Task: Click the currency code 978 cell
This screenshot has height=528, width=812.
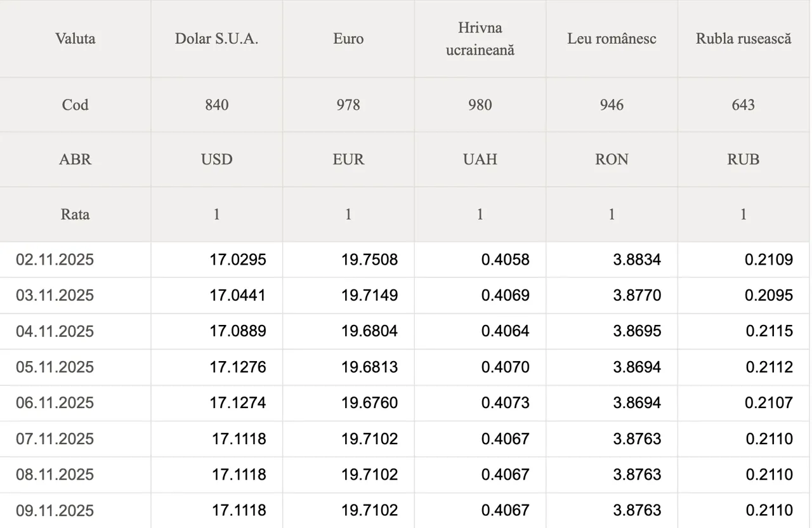Action: tap(348, 105)
